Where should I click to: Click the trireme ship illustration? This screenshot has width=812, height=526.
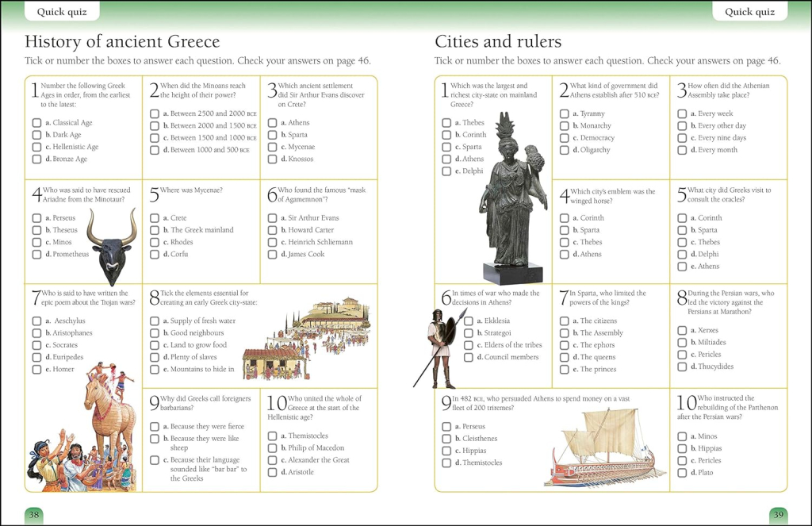coord(607,446)
